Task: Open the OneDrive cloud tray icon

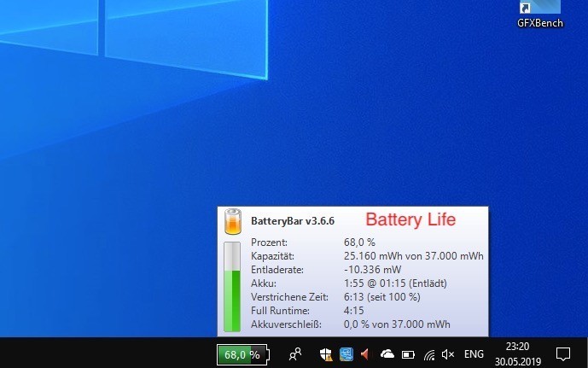Action: (387, 353)
